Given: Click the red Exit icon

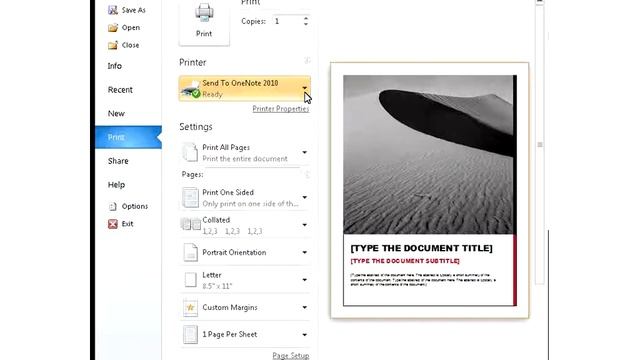Looking at the screenshot, I should tap(113, 224).
